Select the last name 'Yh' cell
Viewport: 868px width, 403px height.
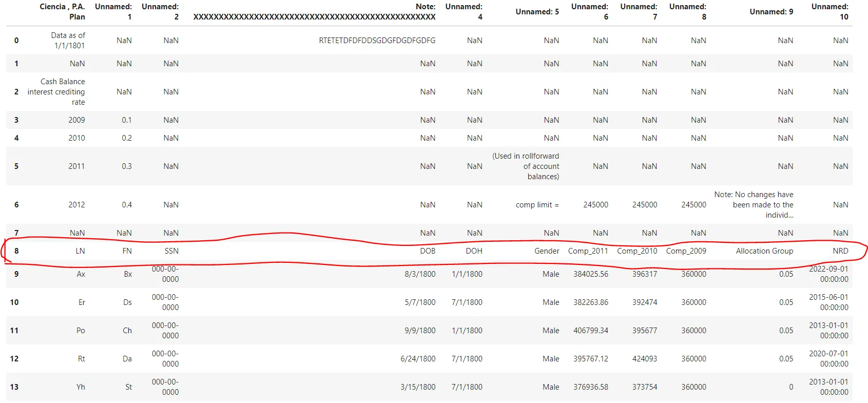pos(81,387)
